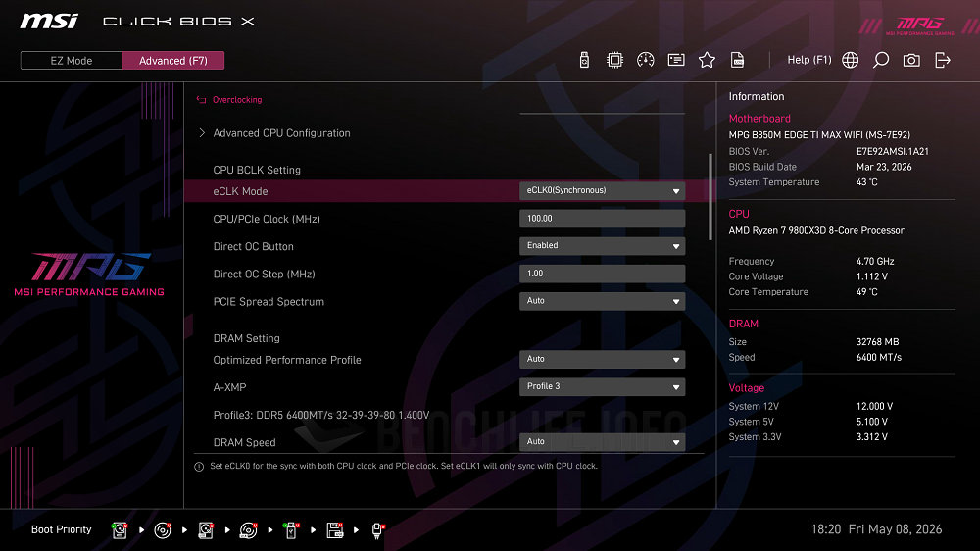Screen dimensions: 980x551
Task: Select the eCLK Mode row label
Action: click(240, 191)
